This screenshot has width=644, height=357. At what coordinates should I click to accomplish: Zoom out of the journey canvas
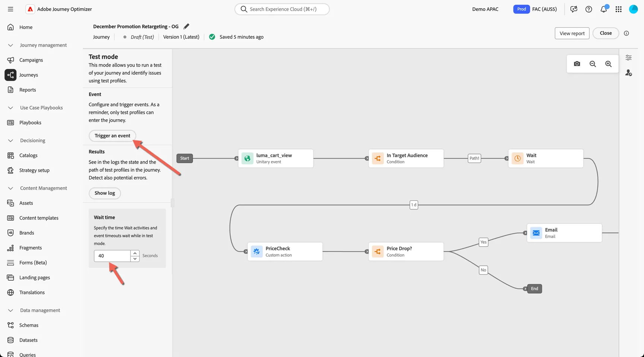(x=593, y=64)
